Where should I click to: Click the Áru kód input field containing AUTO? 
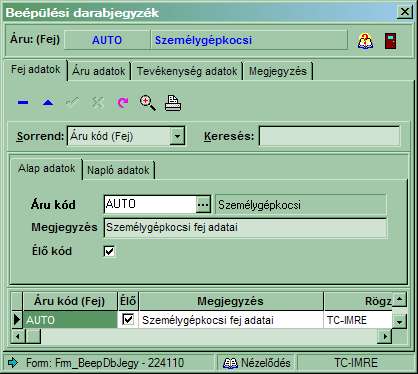click(150, 204)
